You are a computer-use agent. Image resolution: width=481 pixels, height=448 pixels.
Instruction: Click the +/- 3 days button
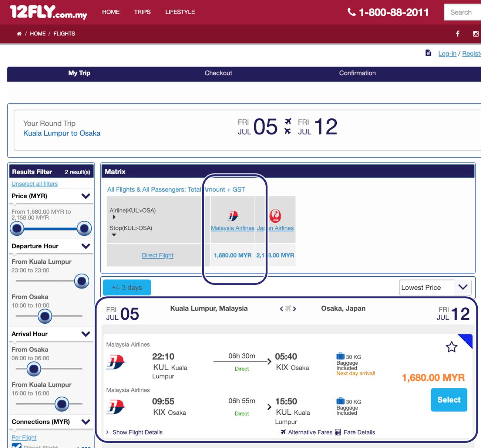(x=127, y=287)
